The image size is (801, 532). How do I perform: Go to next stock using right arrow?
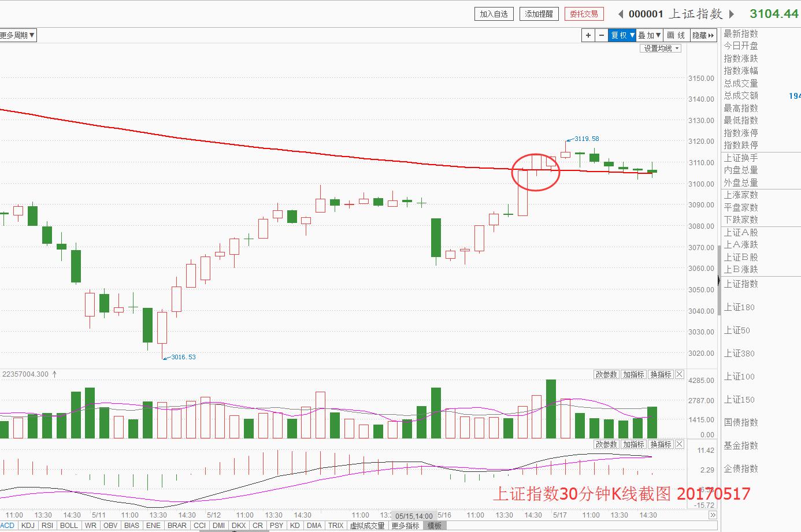[732, 14]
